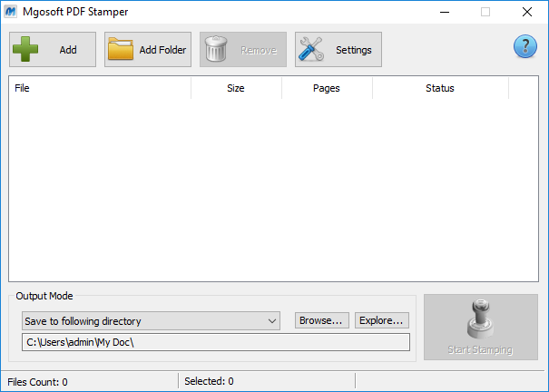Image resolution: width=549 pixels, height=392 pixels.
Task: Open the Settings tools button
Action: (338, 49)
